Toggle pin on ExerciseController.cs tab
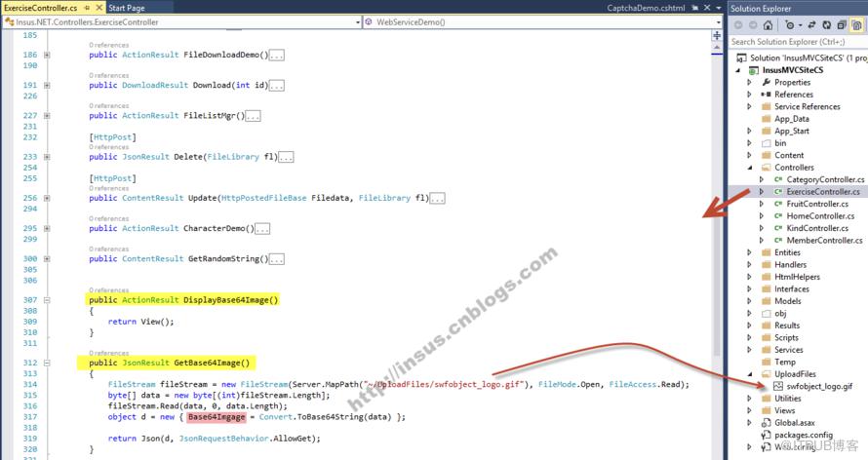The image size is (868, 460). click(x=87, y=8)
